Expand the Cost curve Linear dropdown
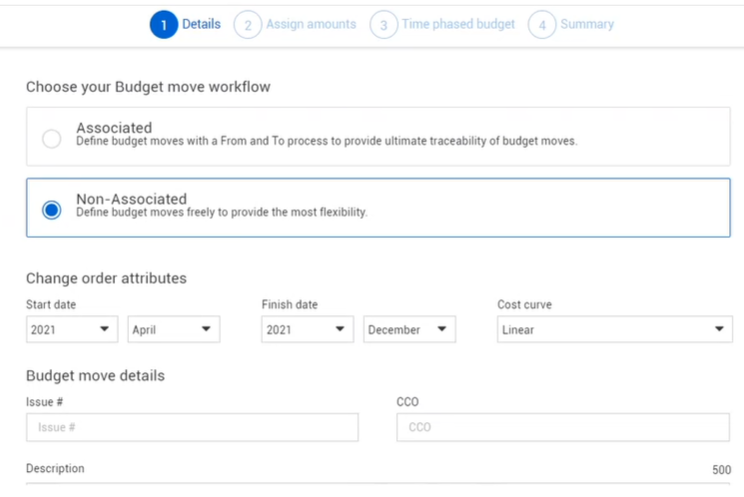 [x=614, y=329]
